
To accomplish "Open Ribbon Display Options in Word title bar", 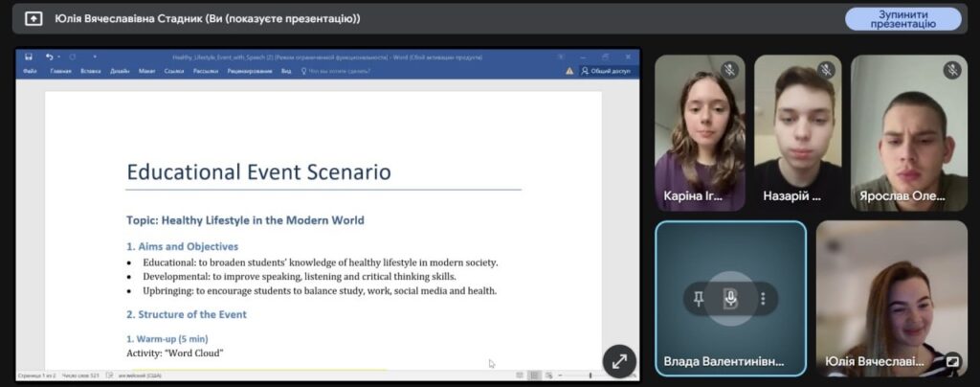I will pyautogui.click(x=562, y=57).
